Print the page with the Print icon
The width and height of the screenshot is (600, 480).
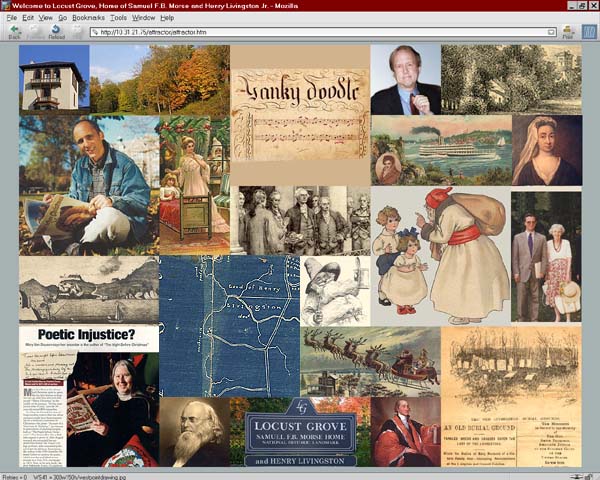coord(567,32)
